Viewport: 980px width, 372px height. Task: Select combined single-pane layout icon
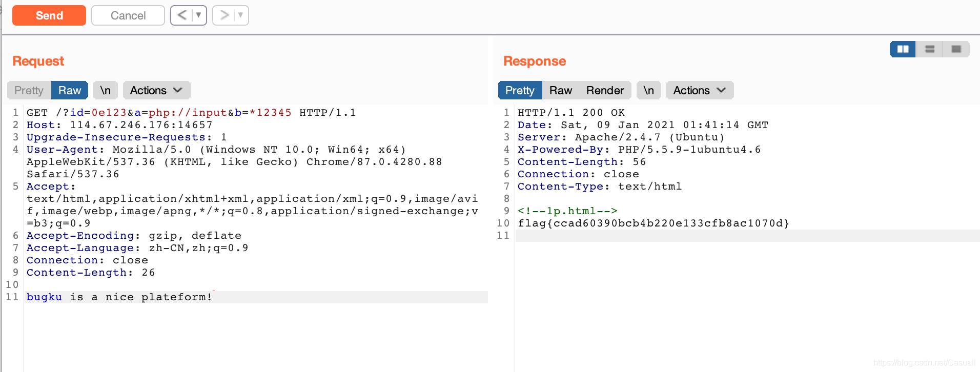[956, 49]
